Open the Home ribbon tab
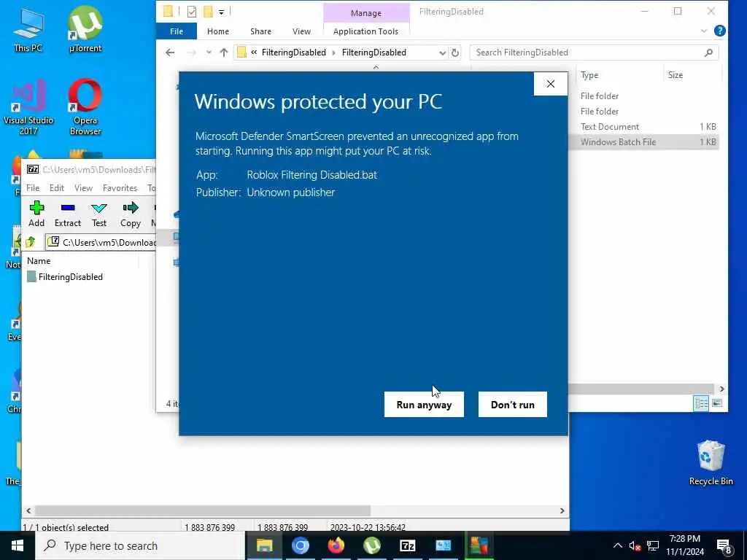This screenshot has height=560, width=747. coord(217,31)
